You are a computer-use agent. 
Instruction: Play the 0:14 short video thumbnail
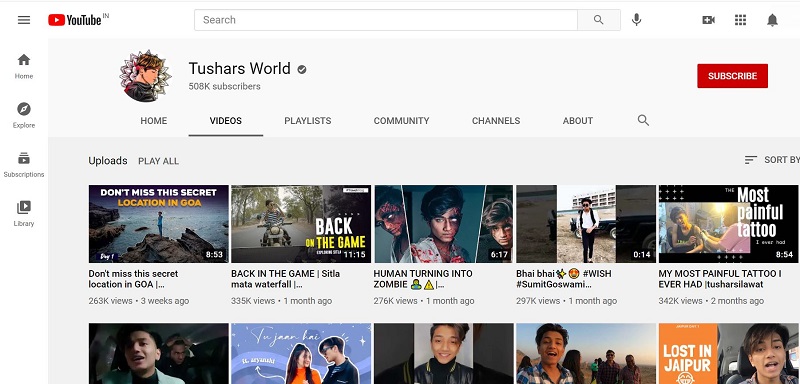click(x=586, y=224)
